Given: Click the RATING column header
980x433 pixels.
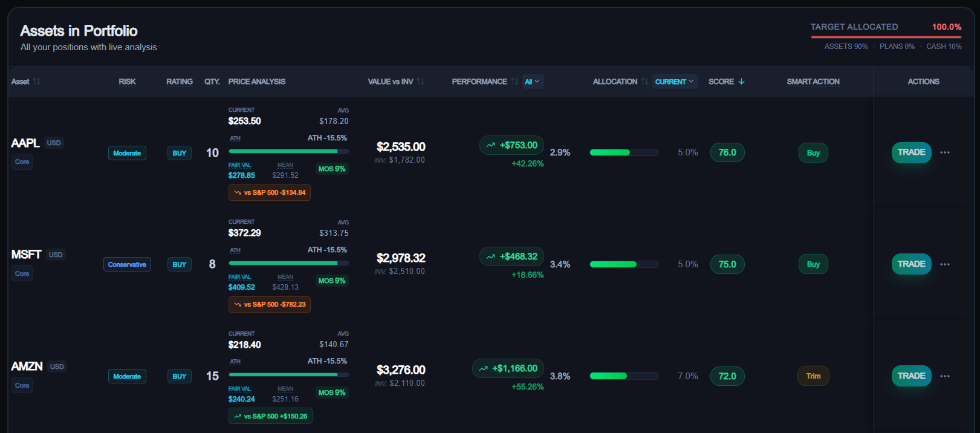Looking at the screenshot, I should point(180,82).
